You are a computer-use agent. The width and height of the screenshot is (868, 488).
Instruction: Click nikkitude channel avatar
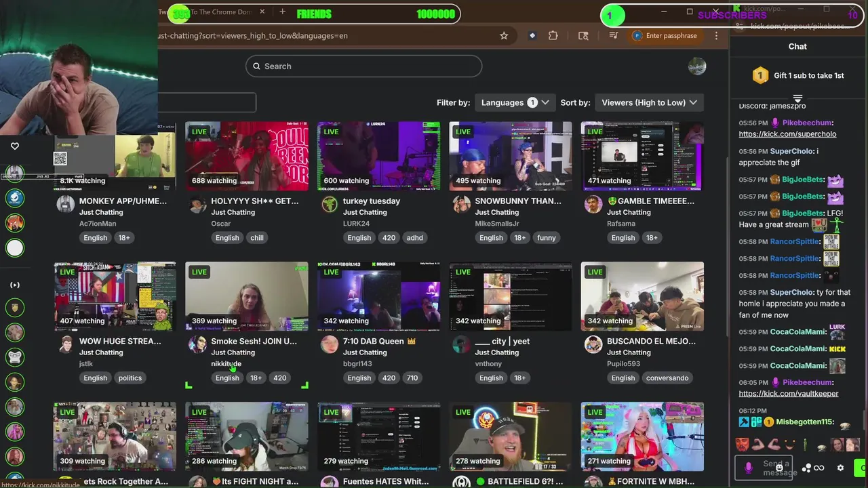pyautogui.click(x=197, y=344)
